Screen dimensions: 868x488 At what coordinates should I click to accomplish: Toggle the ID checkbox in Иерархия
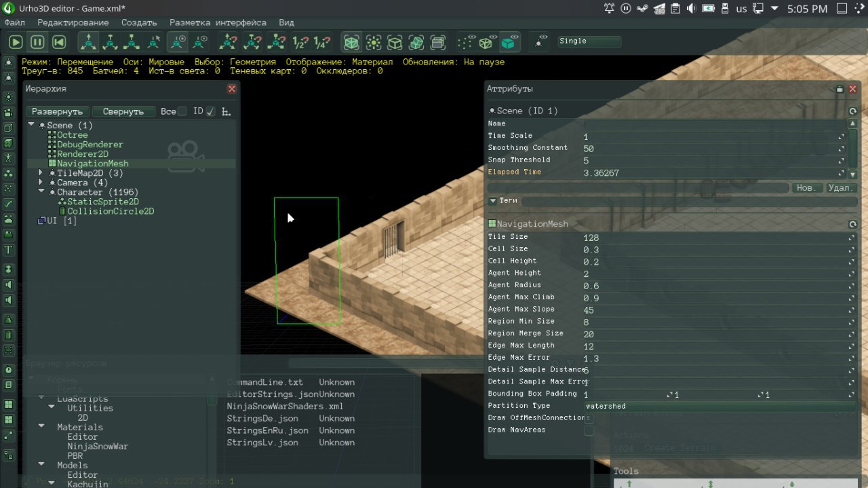pos(210,111)
